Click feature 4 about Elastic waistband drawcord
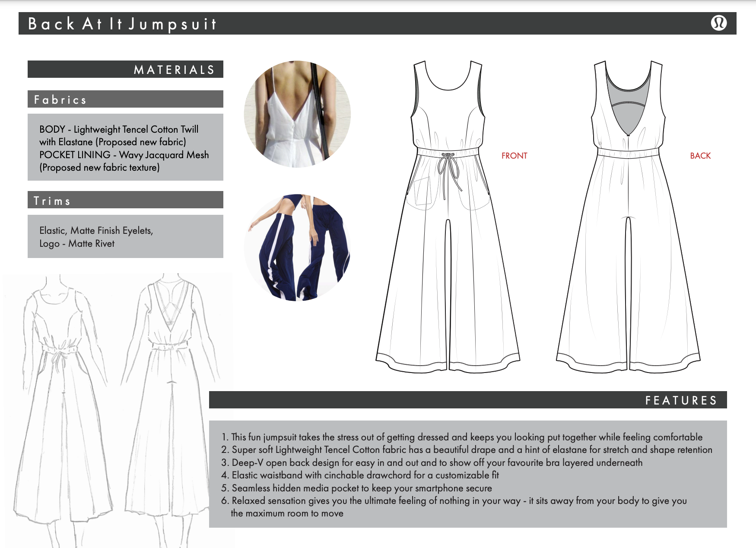This screenshot has width=756, height=548. (360, 475)
